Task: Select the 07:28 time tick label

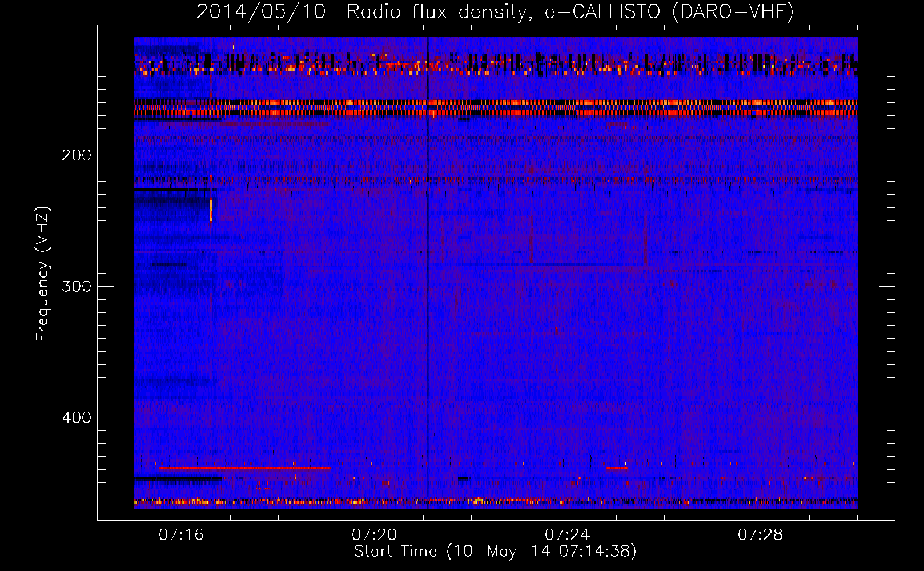Action: 761,535
